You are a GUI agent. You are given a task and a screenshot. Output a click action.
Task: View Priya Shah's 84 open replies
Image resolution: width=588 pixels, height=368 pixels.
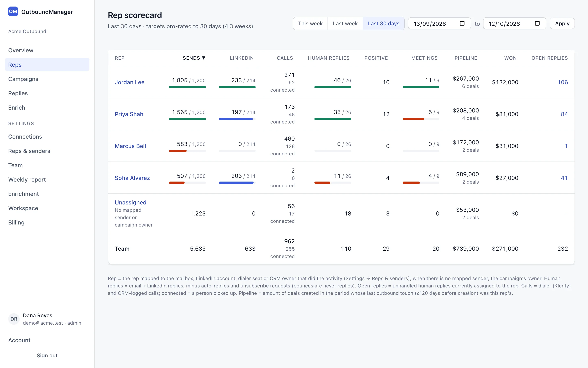pyautogui.click(x=564, y=114)
